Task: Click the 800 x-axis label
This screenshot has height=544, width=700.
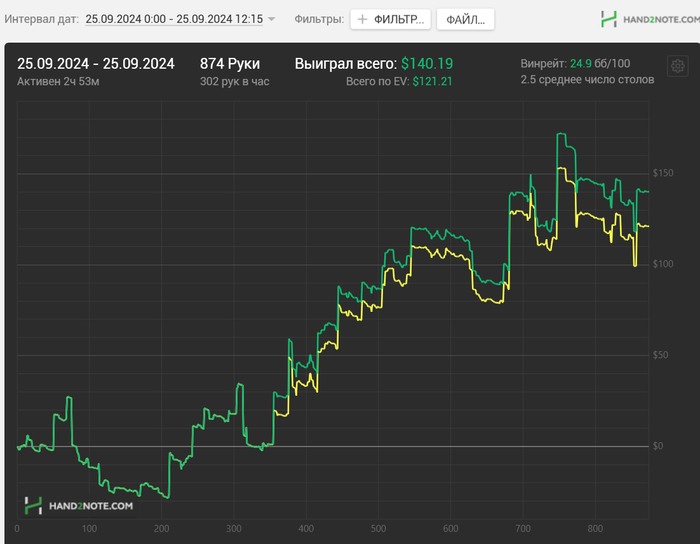Action: (x=595, y=529)
